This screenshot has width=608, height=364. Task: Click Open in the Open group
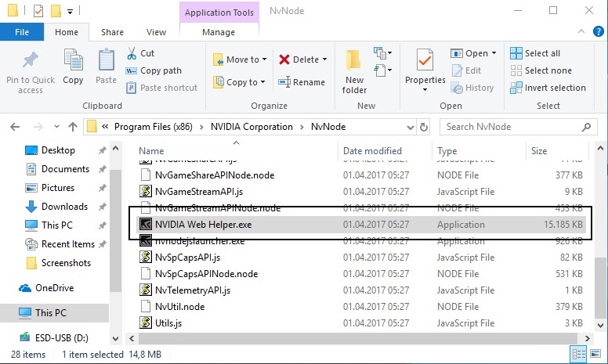coord(469,53)
